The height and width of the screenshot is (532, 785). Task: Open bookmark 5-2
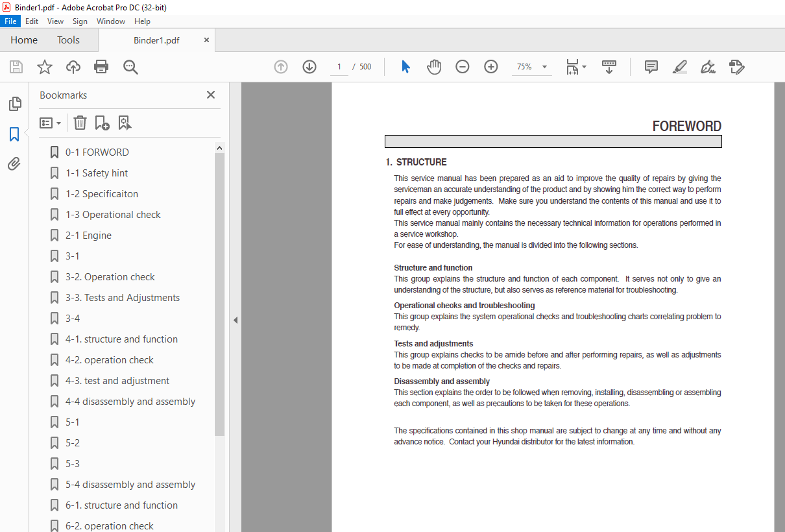(x=73, y=443)
